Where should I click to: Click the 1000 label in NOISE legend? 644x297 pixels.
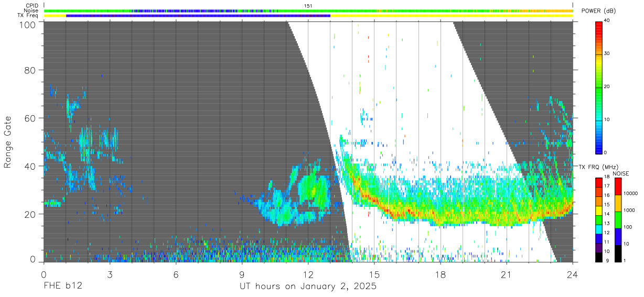point(629,210)
